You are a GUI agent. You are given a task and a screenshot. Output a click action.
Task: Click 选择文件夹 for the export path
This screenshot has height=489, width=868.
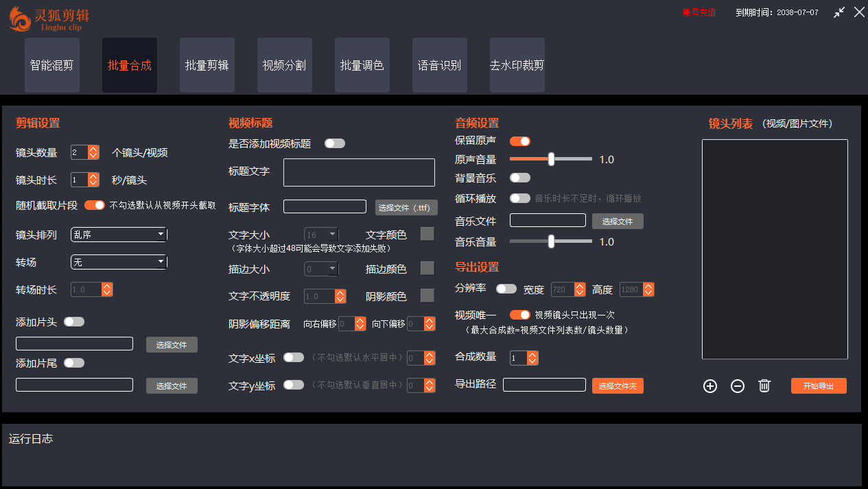[x=617, y=385]
